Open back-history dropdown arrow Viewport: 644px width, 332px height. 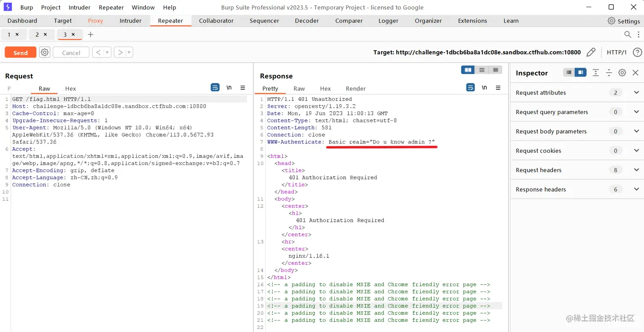[x=107, y=52]
